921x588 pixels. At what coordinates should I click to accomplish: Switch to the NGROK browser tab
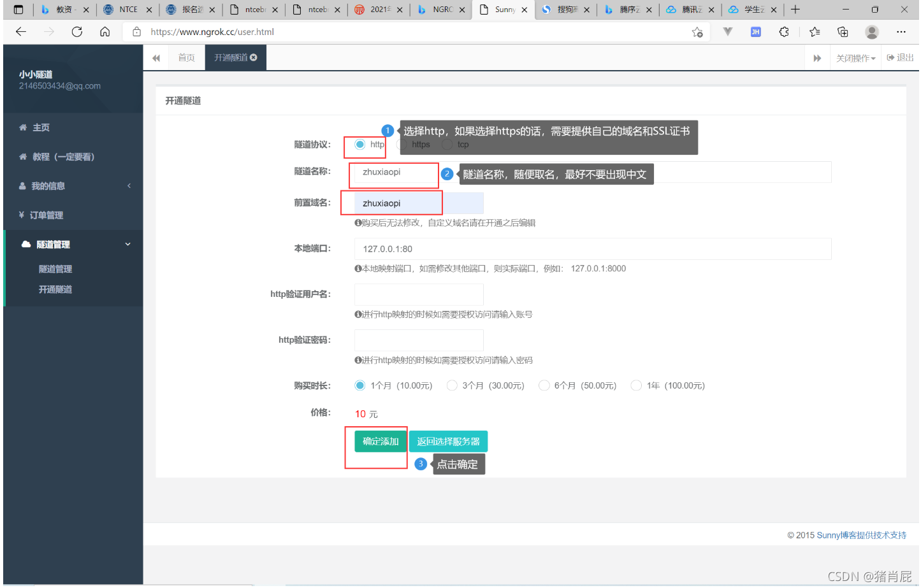442,10
